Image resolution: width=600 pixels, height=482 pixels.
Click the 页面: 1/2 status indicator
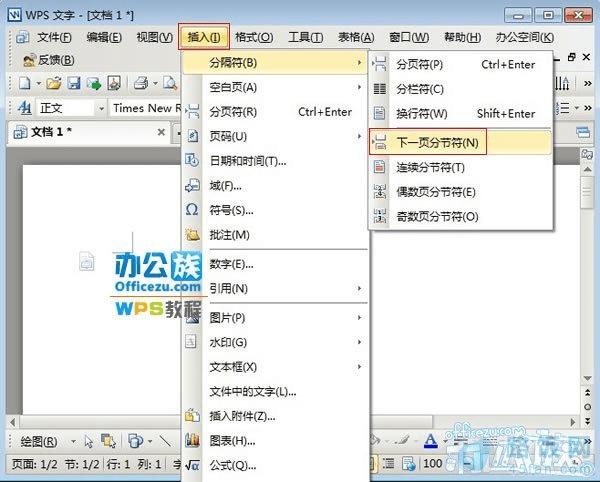click(x=34, y=464)
